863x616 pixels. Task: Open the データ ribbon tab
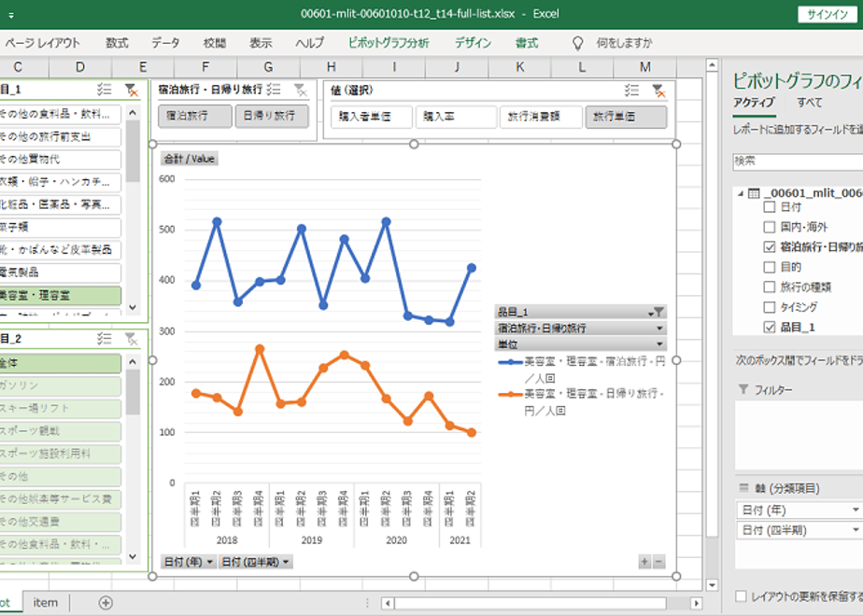pyautogui.click(x=165, y=43)
